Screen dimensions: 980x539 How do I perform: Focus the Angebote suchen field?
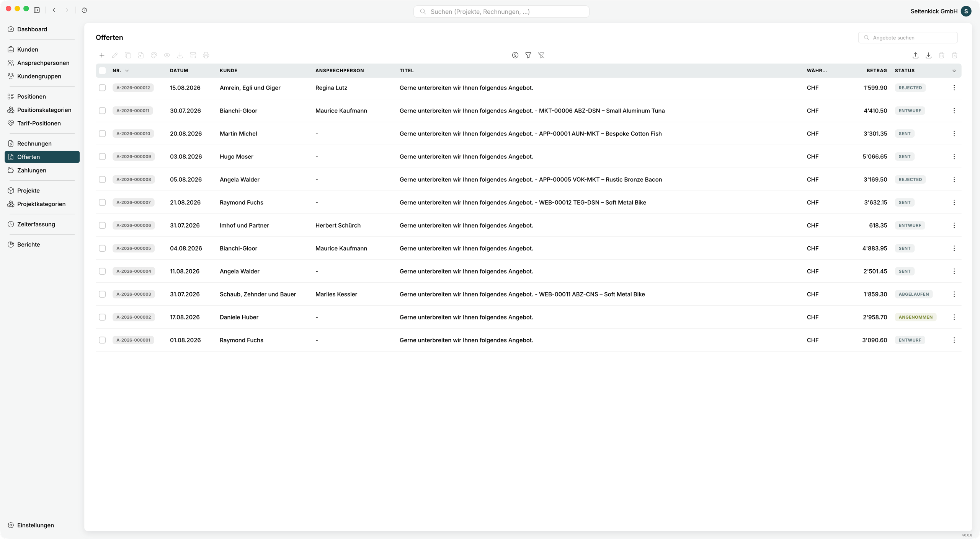(908, 37)
